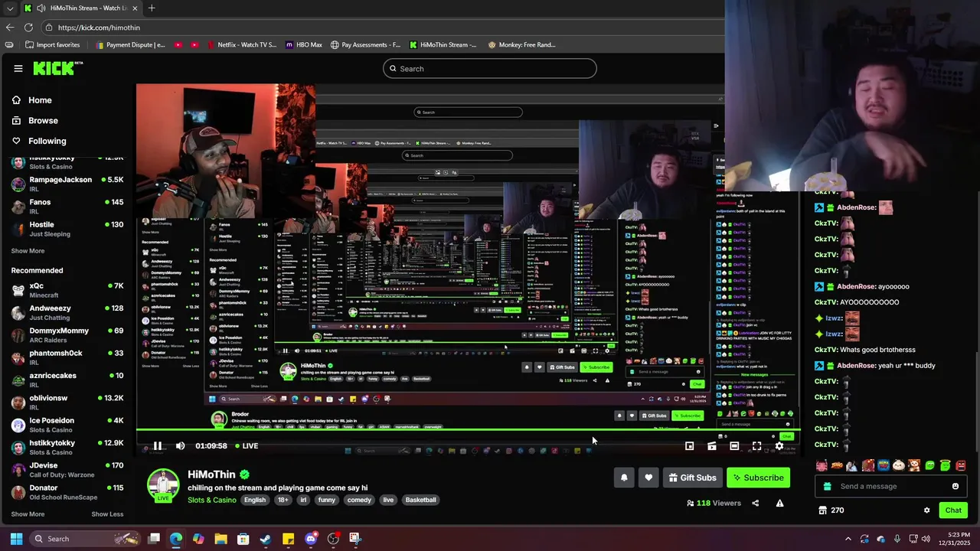Follow the channel with heart button

coord(648,478)
